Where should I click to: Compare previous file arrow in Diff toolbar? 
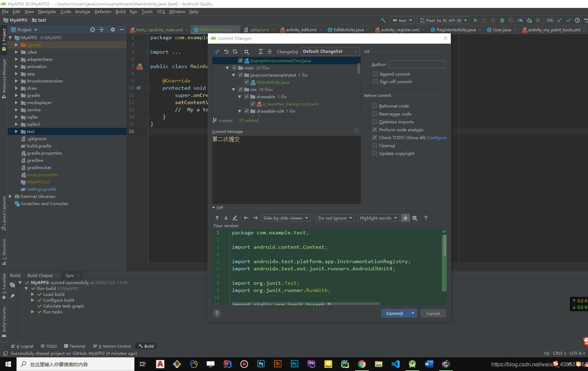click(x=246, y=218)
